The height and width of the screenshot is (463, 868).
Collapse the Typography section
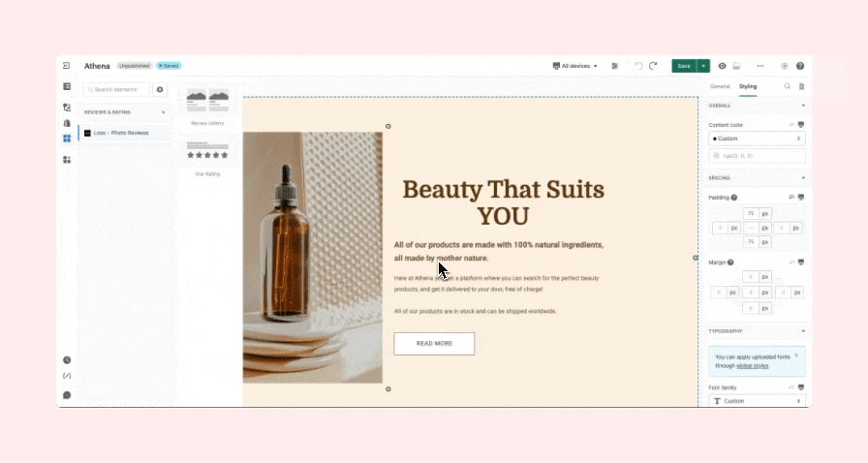click(803, 331)
